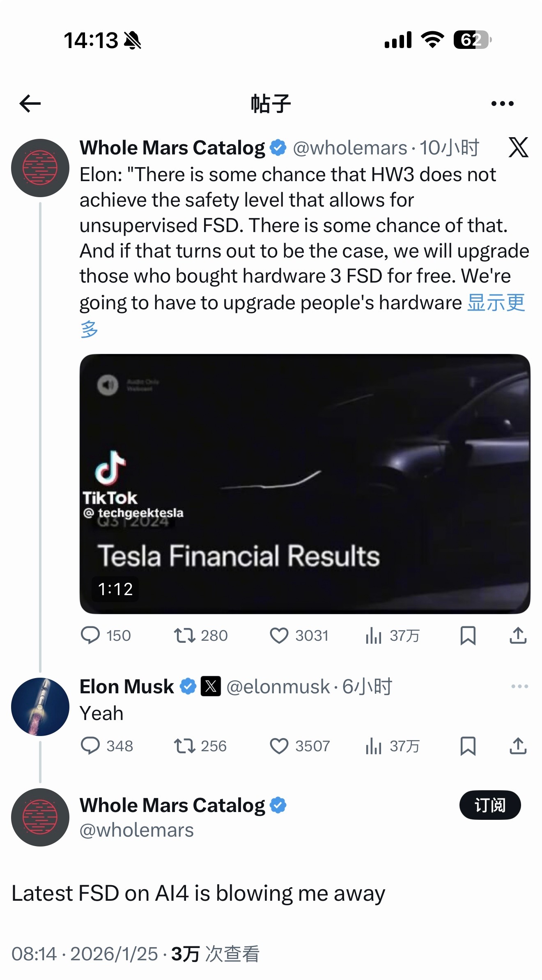The image size is (542, 980).
Task: Open the @wholemars handle link
Action: tap(136, 830)
